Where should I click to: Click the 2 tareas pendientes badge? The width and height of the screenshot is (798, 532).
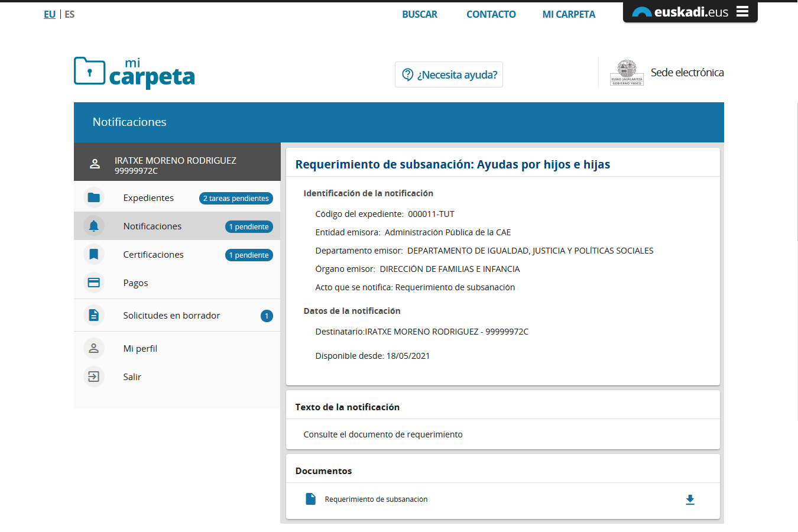(x=236, y=198)
